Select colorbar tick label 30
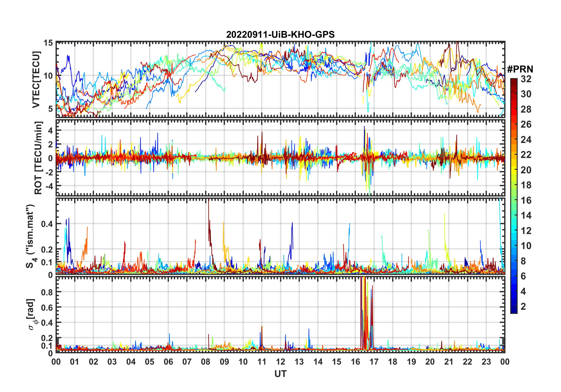 pos(526,94)
